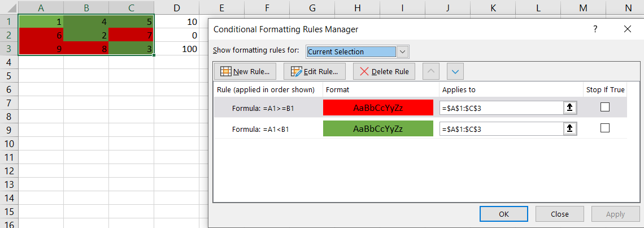Expand the Show formatting rules dropdown
The width and height of the screenshot is (644, 228).
[x=402, y=51]
